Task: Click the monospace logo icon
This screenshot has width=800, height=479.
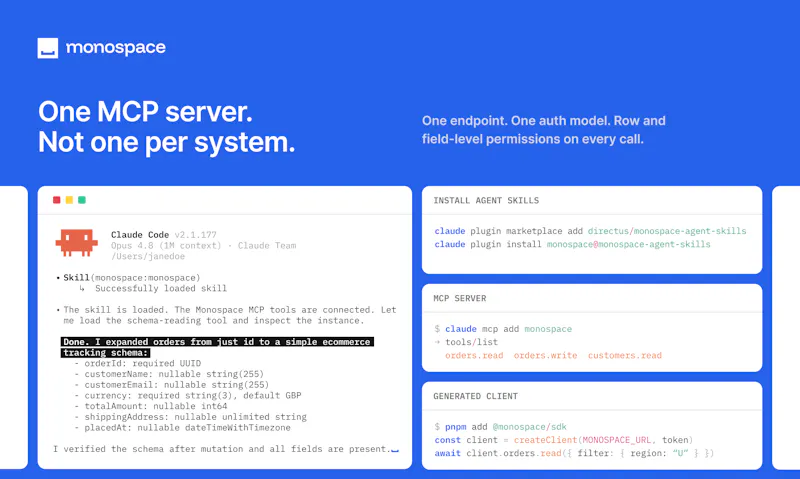Action: [47, 48]
